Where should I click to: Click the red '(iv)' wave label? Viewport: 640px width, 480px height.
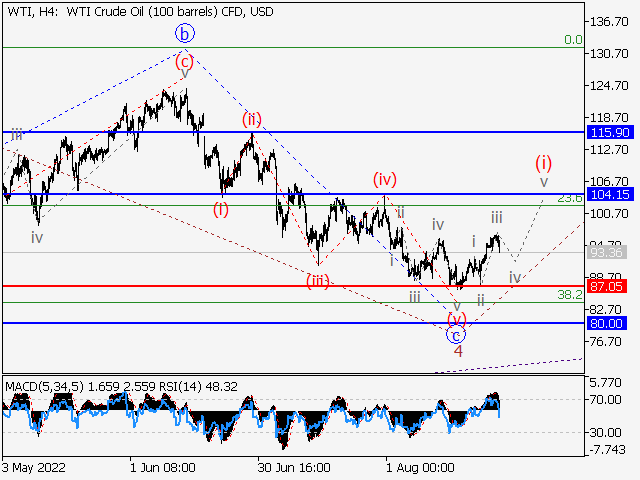click(384, 180)
